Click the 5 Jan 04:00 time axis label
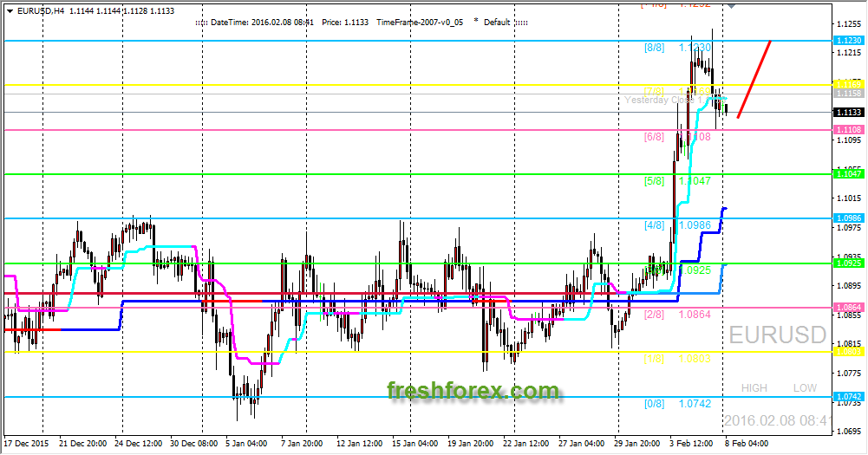 (x=246, y=444)
